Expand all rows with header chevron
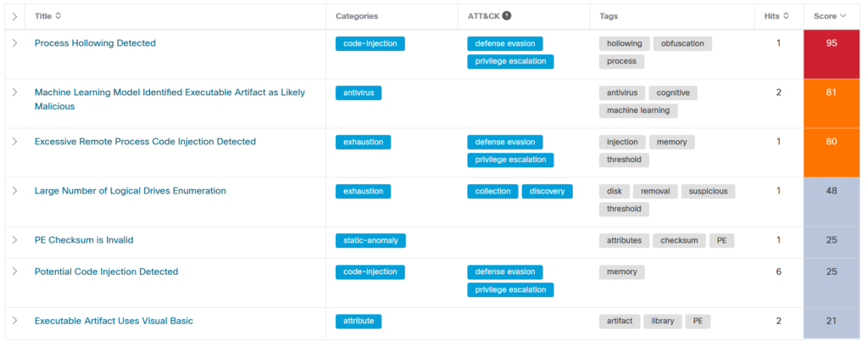This screenshot has width=868, height=342. tap(15, 17)
